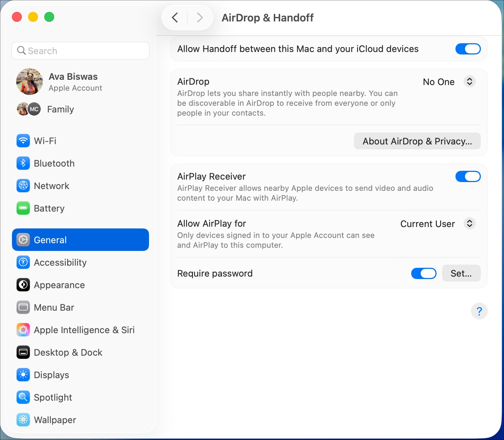
Task: Open Apple Intelligence & Siri settings
Action: click(x=84, y=330)
